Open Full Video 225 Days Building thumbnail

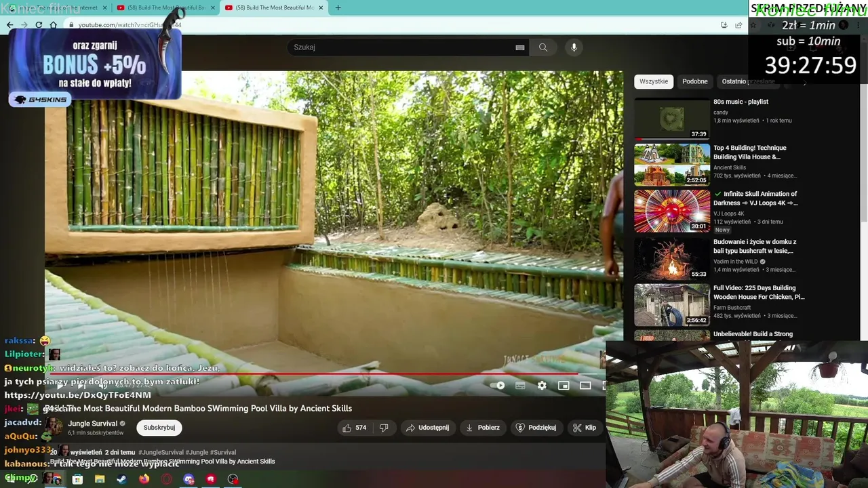coord(672,304)
